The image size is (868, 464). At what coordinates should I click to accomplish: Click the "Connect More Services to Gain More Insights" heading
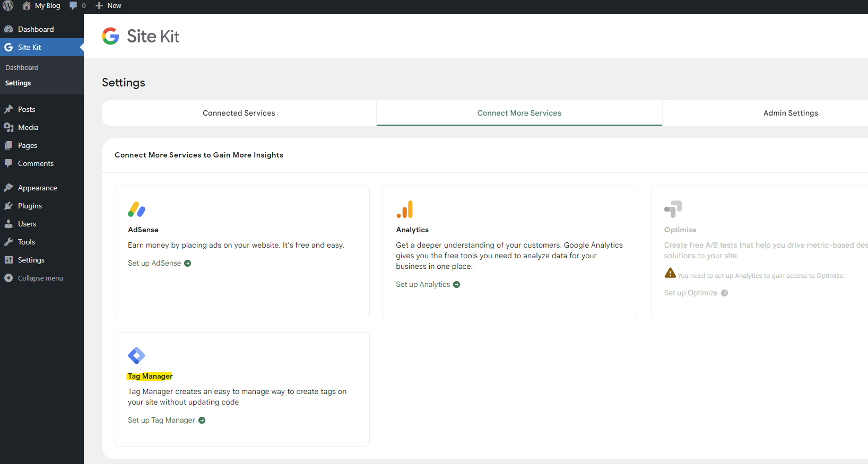click(x=199, y=155)
